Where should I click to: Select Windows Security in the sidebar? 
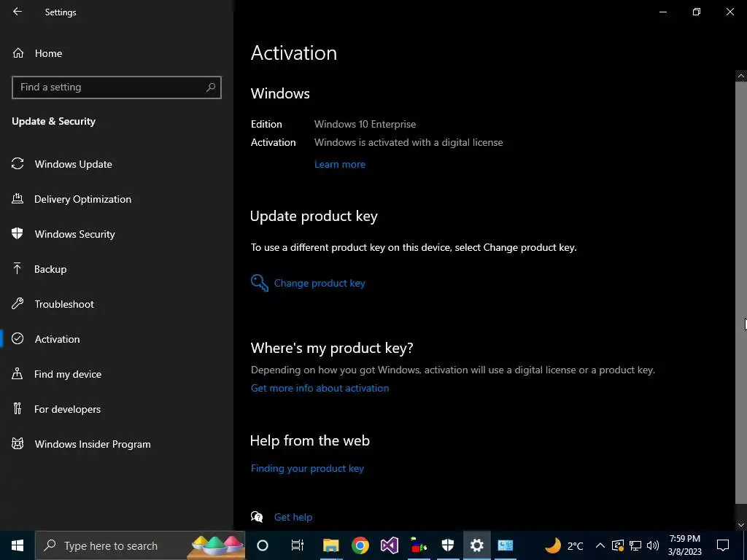(75, 234)
